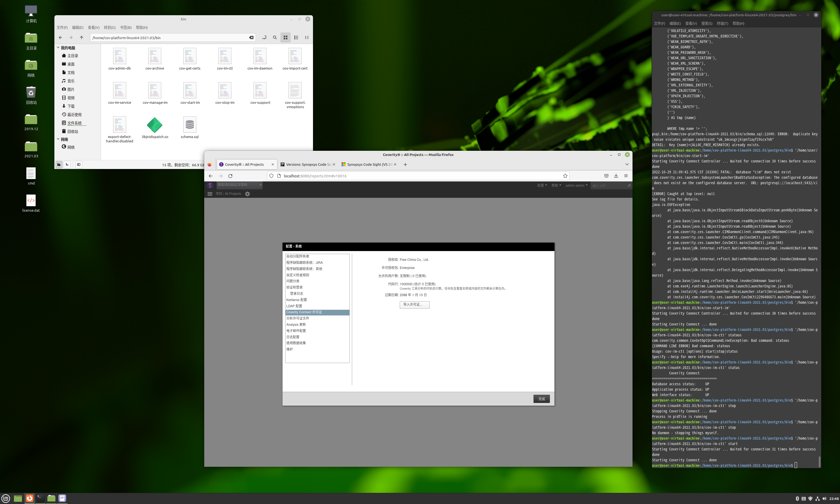The width and height of the screenshot is (840, 504).
Task: Open search in file manager toolbar
Action: [275, 38]
